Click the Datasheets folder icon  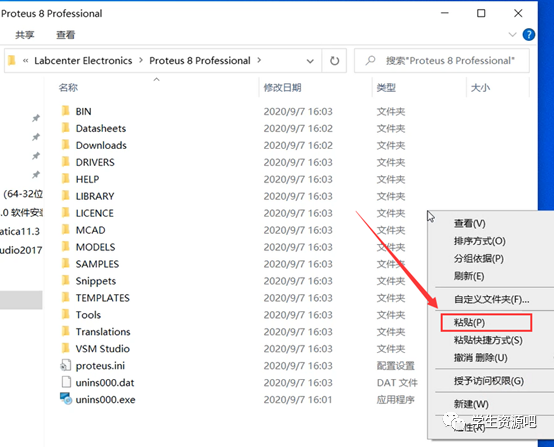click(x=65, y=128)
